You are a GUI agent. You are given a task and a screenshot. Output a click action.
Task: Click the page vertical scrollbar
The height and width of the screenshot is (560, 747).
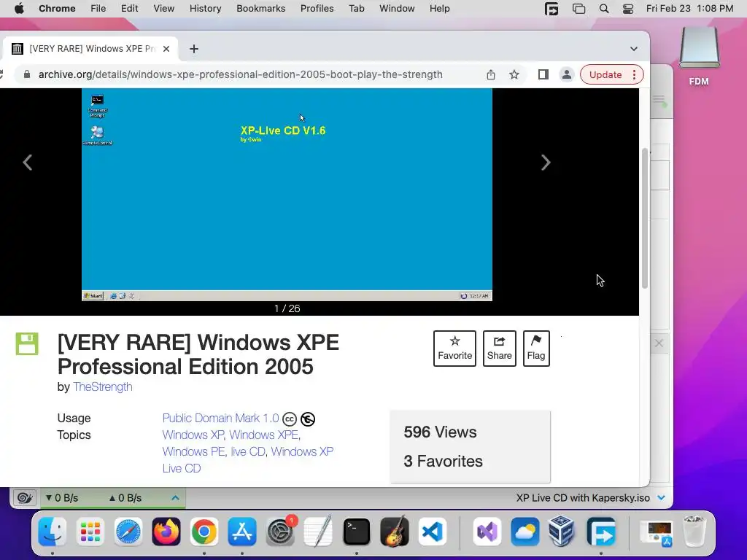645,219
